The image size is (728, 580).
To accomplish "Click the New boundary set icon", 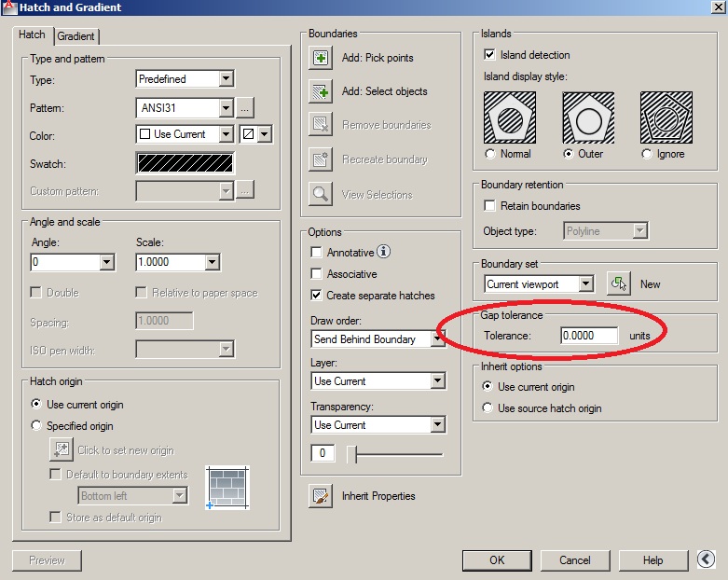I will coord(619,283).
